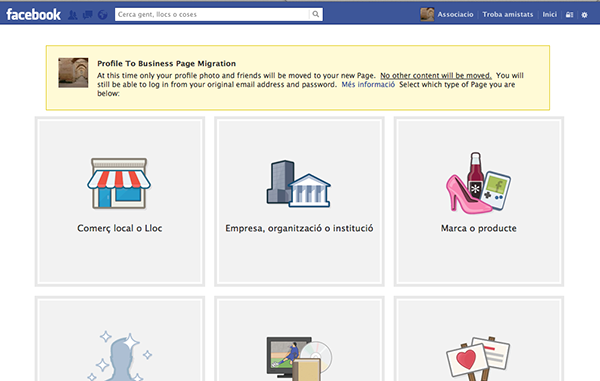Open messages icon in top bar
The image size is (600, 381).
(88, 15)
